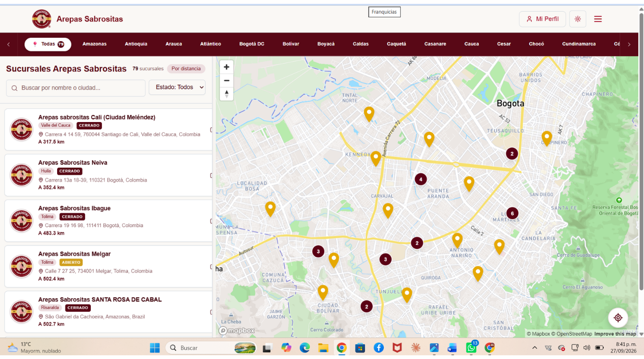The height and width of the screenshot is (359, 644).
Task: Click the taskbar Buscar search box
Action: tap(212, 348)
